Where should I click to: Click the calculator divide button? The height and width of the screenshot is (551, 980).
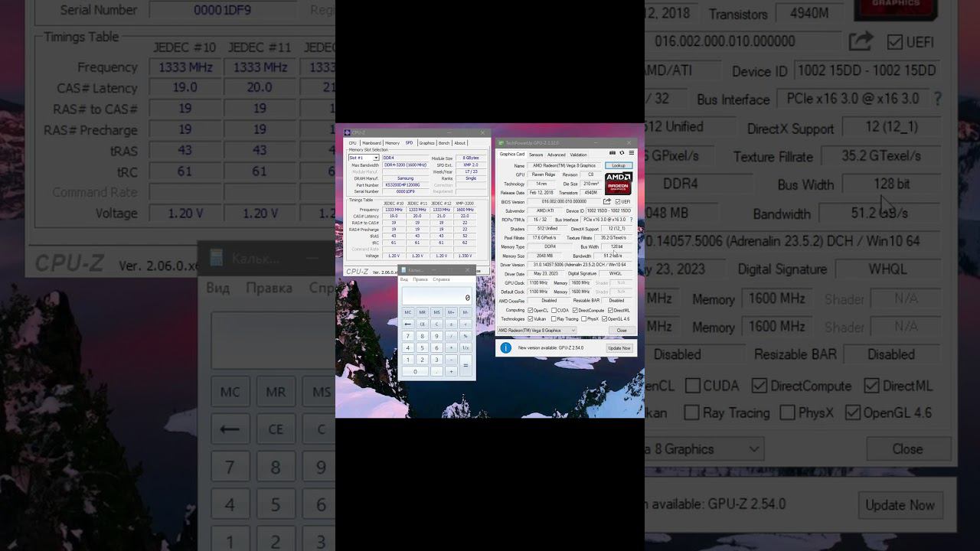click(x=451, y=336)
